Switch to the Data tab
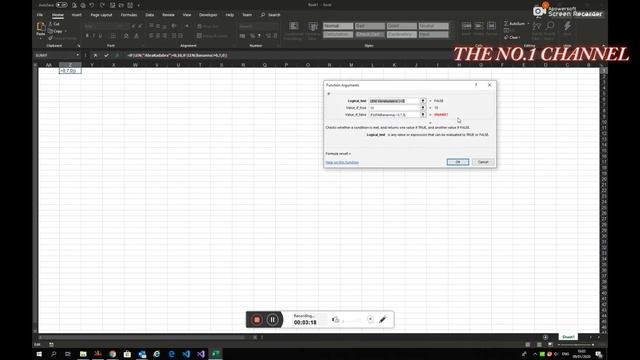Image resolution: width=640 pixels, height=360 pixels. (150, 15)
